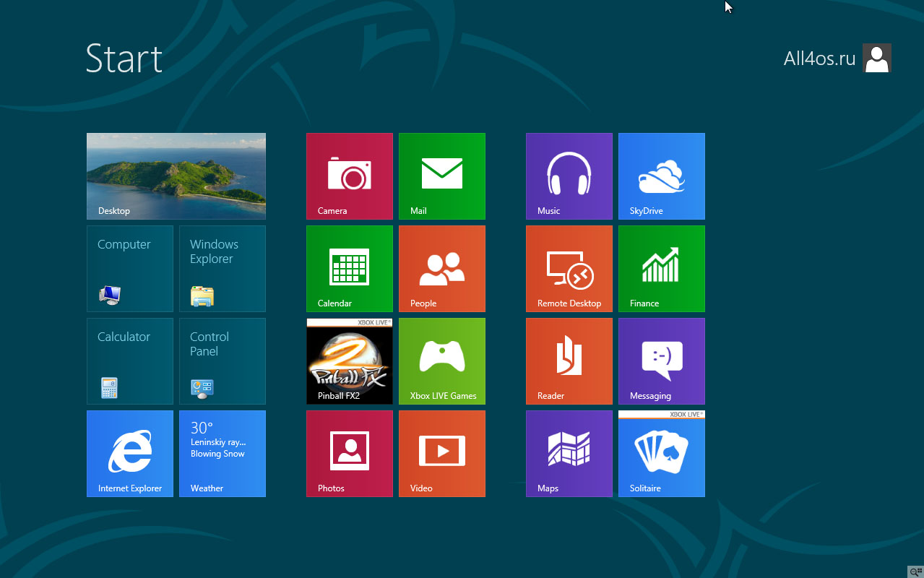924x578 pixels.
Task: Click the All4os.ru user name
Action: point(819,59)
